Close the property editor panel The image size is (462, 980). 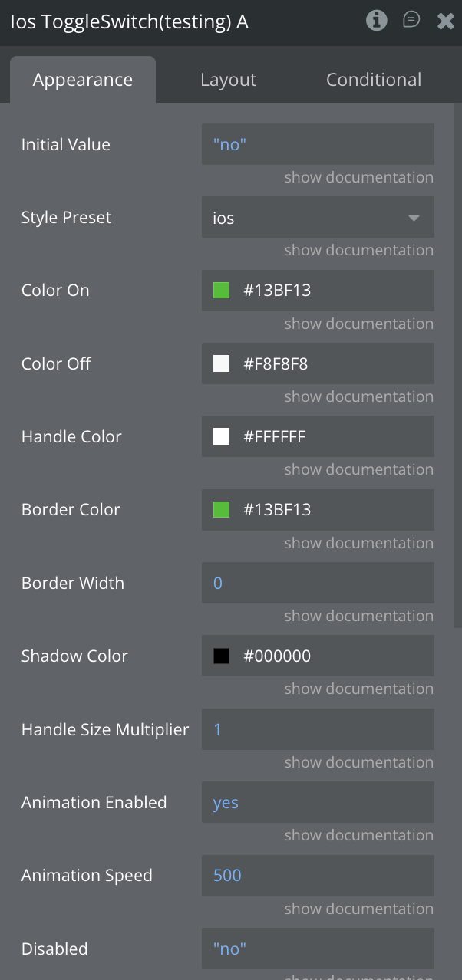446,21
